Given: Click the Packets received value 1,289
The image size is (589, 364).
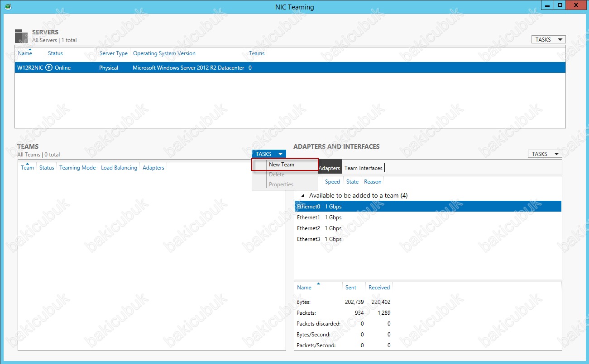Looking at the screenshot, I should (x=383, y=313).
